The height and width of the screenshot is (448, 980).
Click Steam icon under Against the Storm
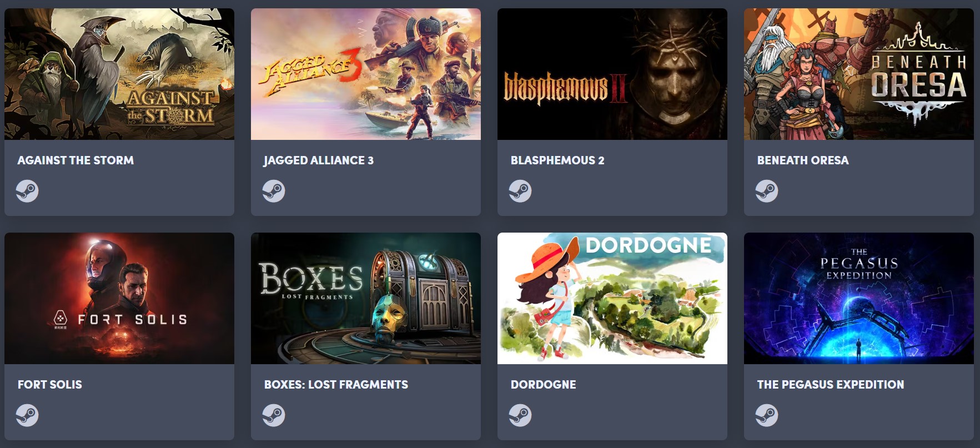[27, 191]
